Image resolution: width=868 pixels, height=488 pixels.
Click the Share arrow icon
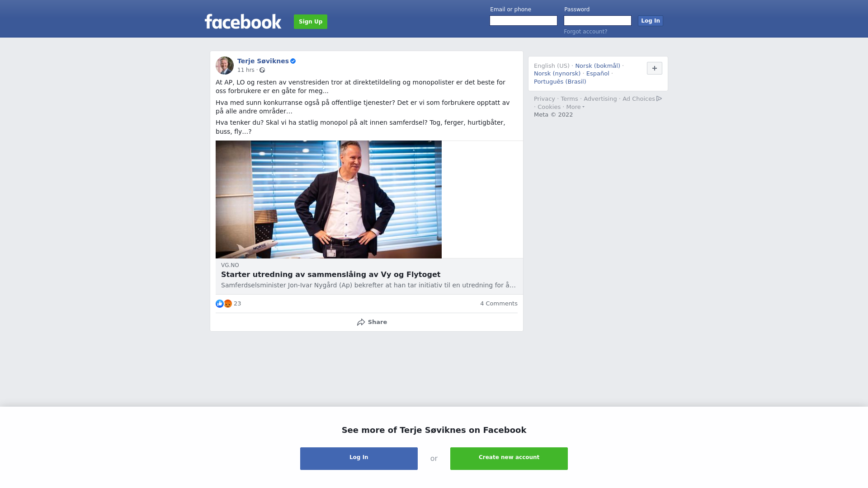[x=361, y=322]
